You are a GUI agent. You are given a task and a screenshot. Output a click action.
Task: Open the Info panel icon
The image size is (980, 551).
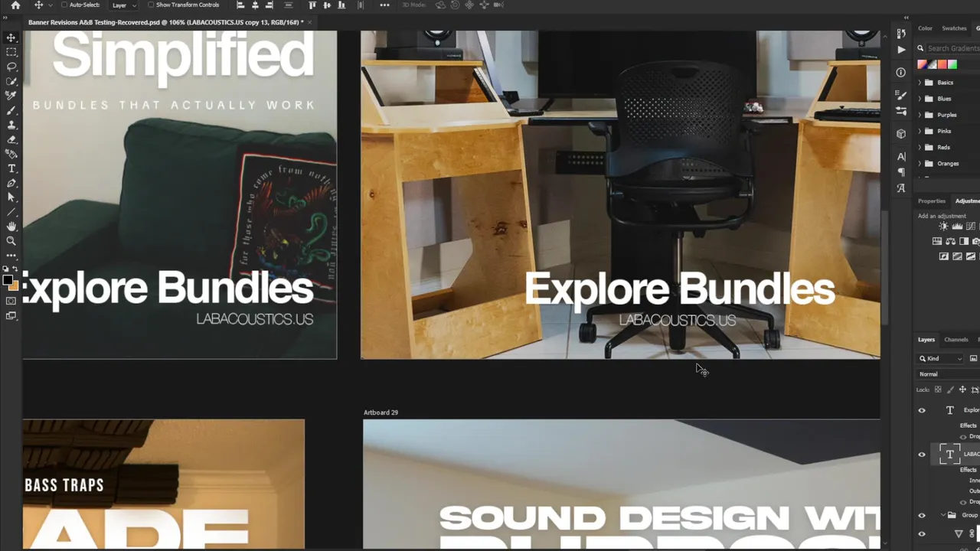pyautogui.click(x=901, y=73)
